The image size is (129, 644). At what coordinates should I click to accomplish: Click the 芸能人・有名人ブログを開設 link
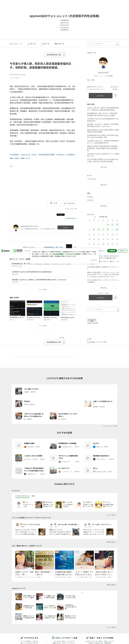99,638
